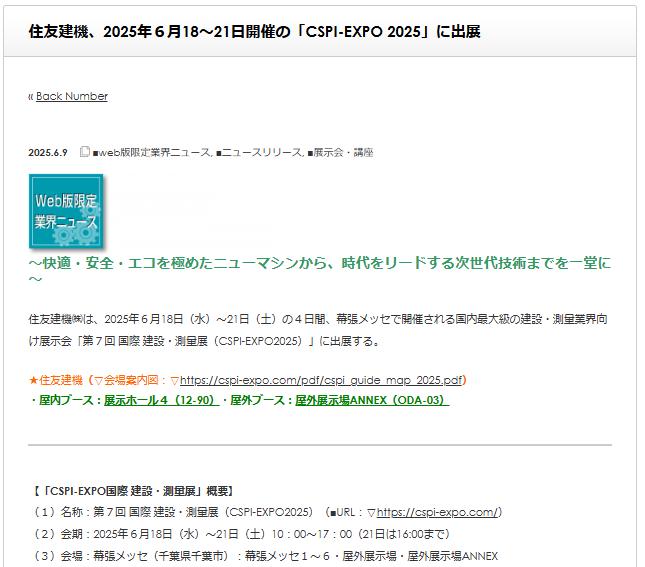645x567 pixels.
Task: Open the 屋外展示場ANNEX(ODA-03) link
Action: pos(372,400)
